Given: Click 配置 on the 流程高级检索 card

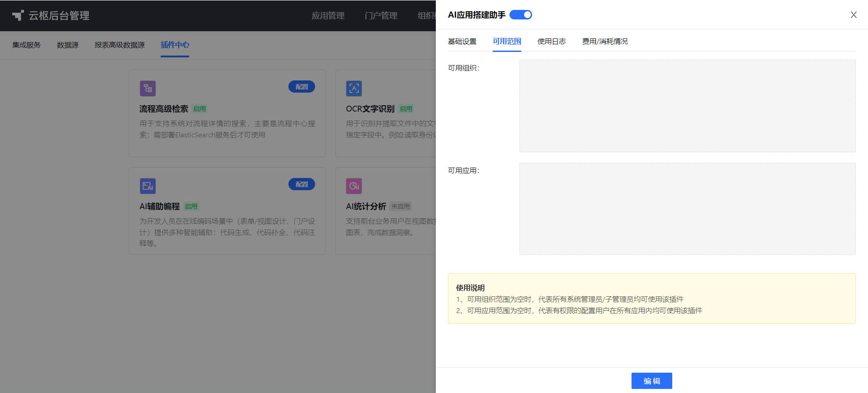Looking at the screenshot, I should click(x=302, y=87).
